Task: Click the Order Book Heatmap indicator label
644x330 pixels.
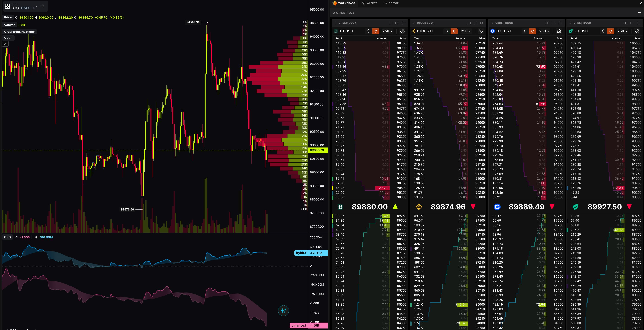Action: [19, 32]
